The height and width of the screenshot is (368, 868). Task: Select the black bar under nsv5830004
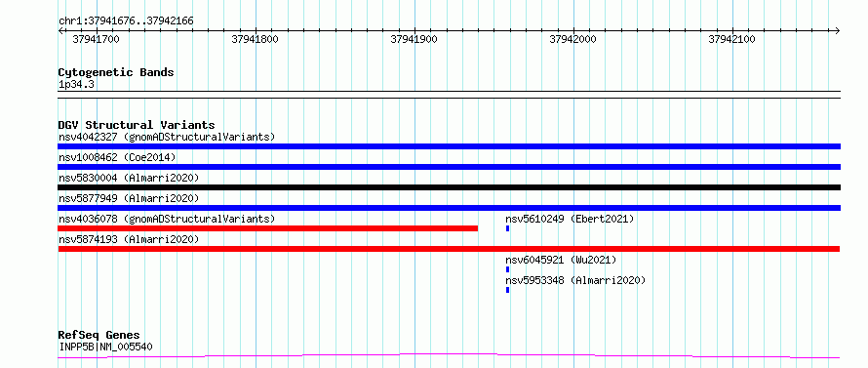coord(449,187)
